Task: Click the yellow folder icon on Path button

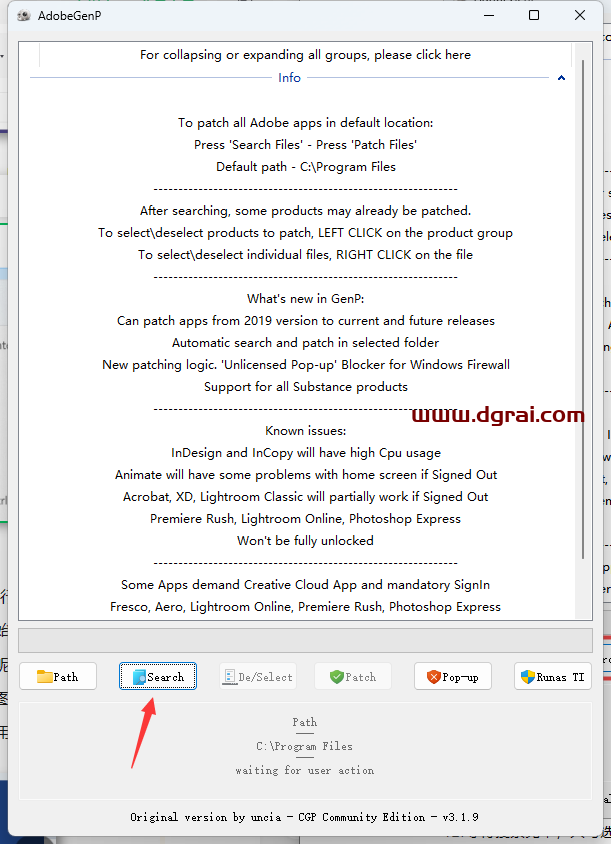Action: pos(44,677)
